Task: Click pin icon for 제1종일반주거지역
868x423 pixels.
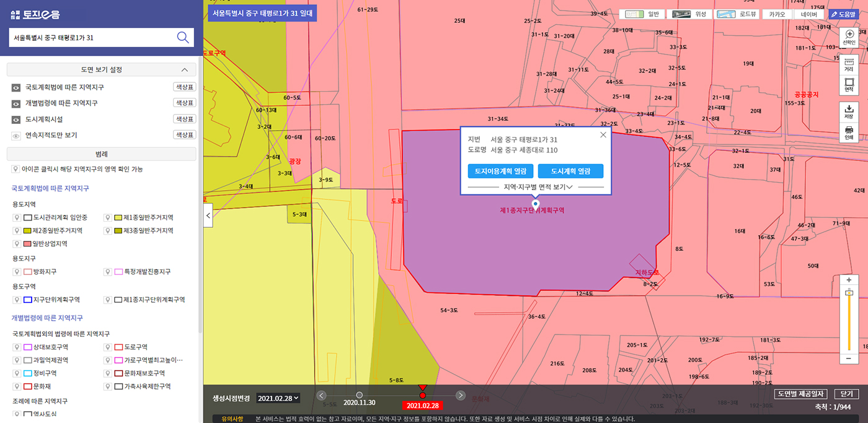Action: [108, 217]
